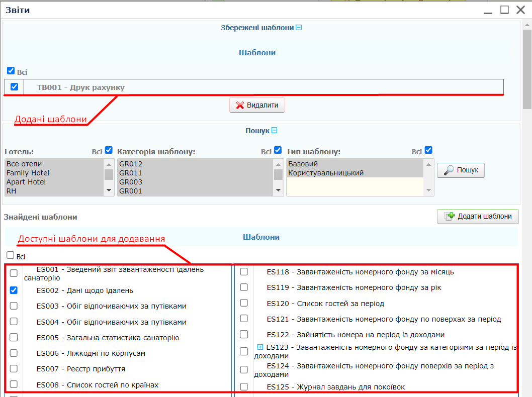Uncheck the ES002 Дані щодо їдалень checkbox
Viewport: 532px width, 397px height.
[14, 290]
